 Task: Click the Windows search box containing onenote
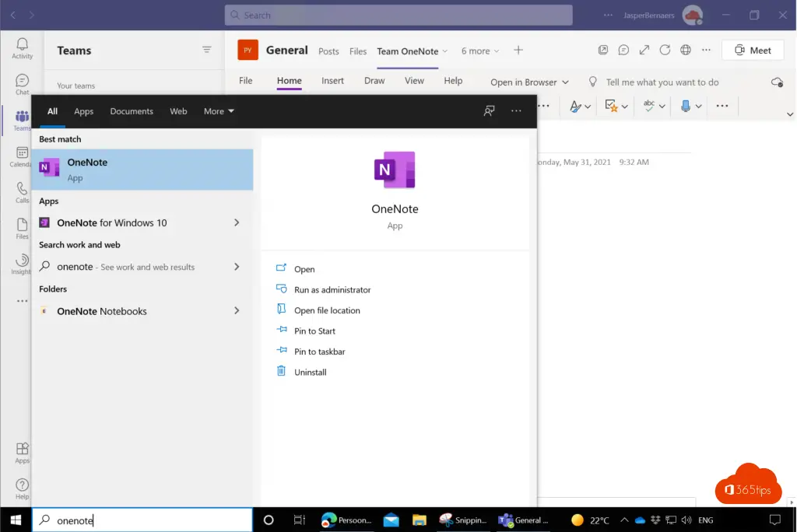pyautogui.click(x=142, y=520)
